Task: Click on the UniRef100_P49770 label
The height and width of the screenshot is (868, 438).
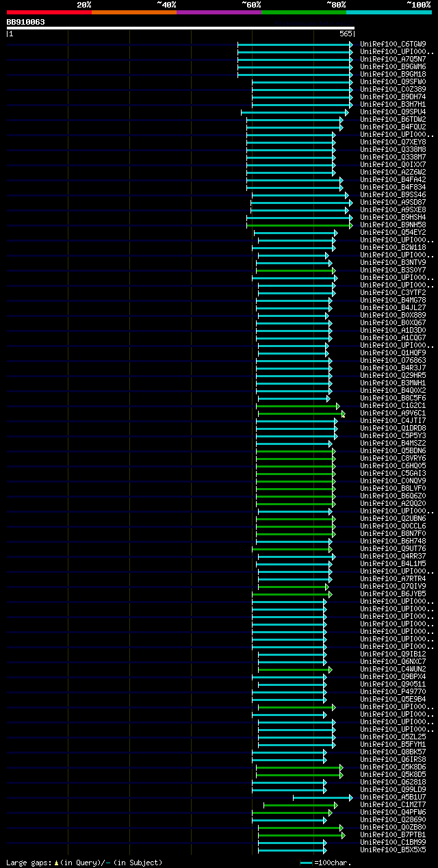Action: [393, 691]
